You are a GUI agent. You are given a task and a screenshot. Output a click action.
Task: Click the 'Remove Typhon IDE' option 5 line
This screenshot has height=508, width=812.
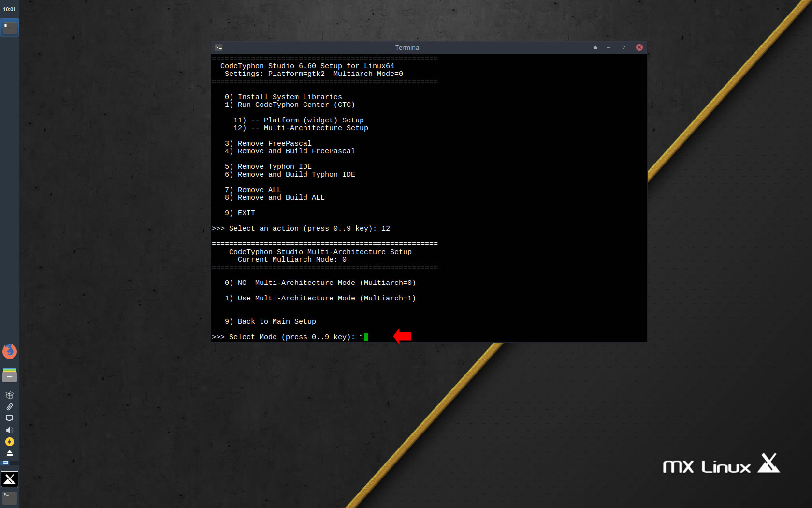pos(268,167)
